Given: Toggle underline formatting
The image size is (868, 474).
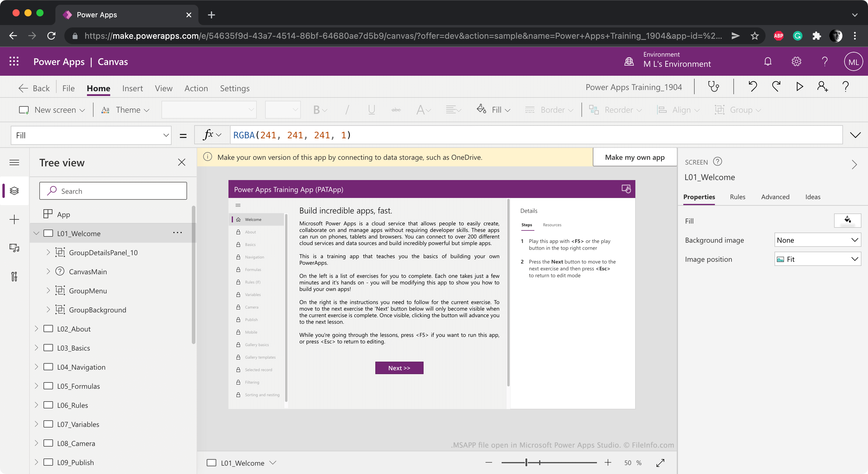Looking at the screenshot, I should [371, 110].
